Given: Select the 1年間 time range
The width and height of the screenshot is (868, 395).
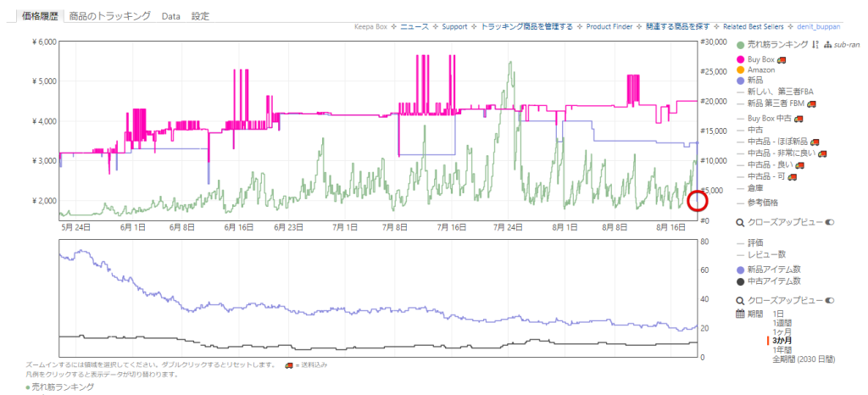Looking at the screenshot, I should pyautogui.click(x=784, y=349).
